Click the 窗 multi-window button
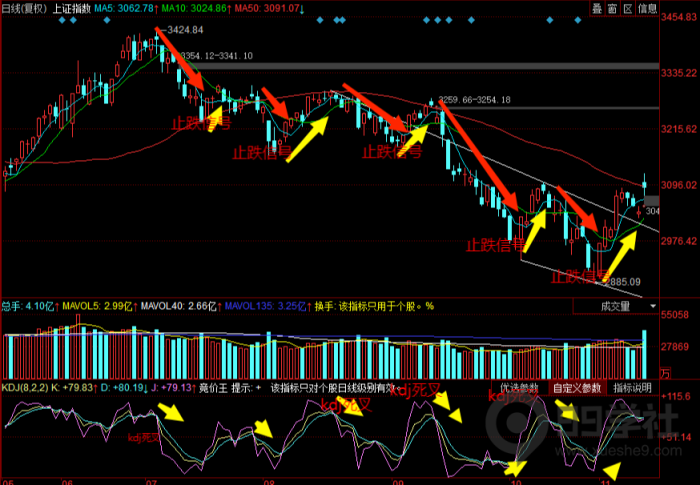Viewport: 700px width, 485px height. tap(612, 8)
